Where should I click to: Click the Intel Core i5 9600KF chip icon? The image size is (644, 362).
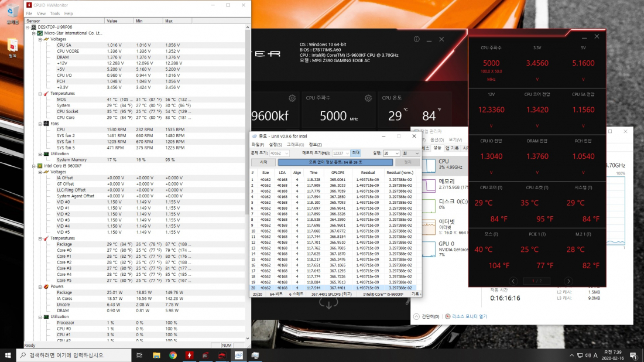click(x=40, y=166)
